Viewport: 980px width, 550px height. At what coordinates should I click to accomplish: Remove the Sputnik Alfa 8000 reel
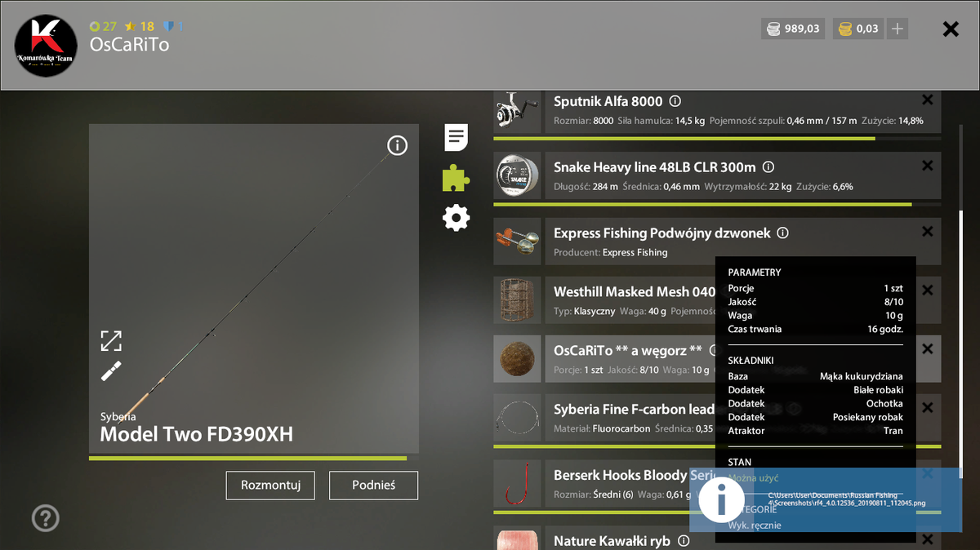pos(927,100)
